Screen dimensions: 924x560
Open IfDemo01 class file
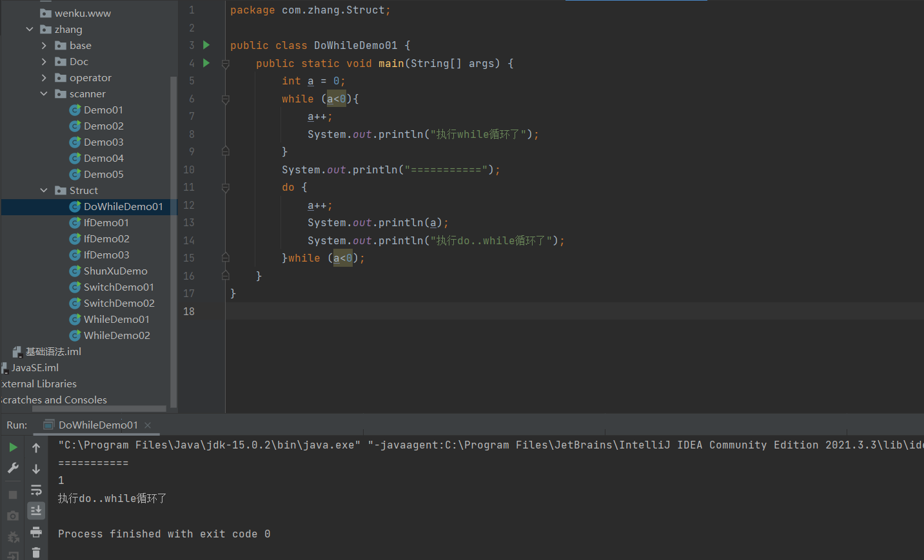tap(106, 222)
